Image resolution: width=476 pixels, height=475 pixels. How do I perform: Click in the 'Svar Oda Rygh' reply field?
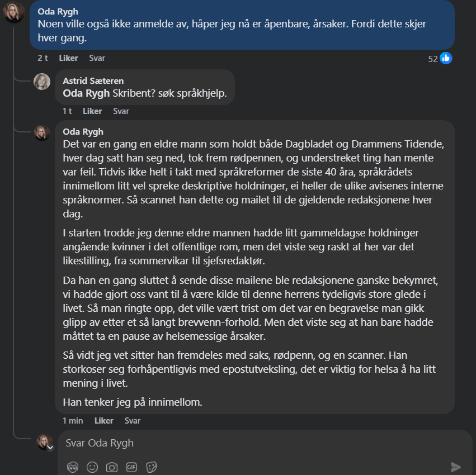pos(252,443)
